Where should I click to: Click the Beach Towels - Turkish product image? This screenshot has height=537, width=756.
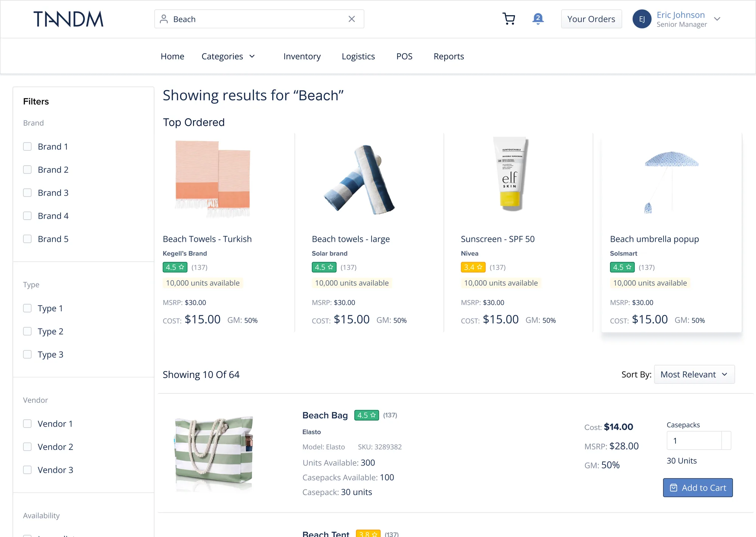[x=213, y=179]
